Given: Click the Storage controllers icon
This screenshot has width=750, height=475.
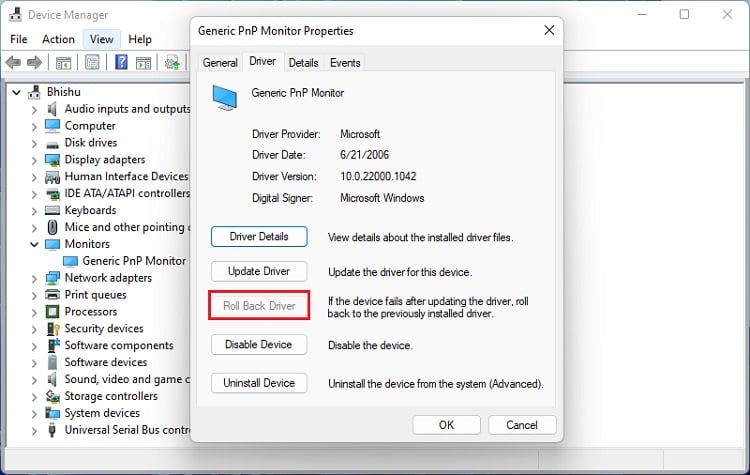Looking at the screenshot, I should click(52, 396).
